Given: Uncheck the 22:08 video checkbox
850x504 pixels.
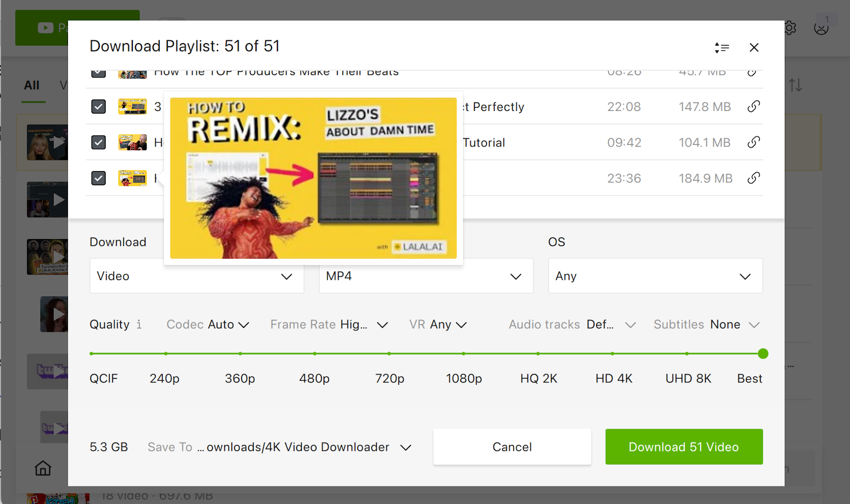Looking at the screenshot, I should click(x=98, y=107).
